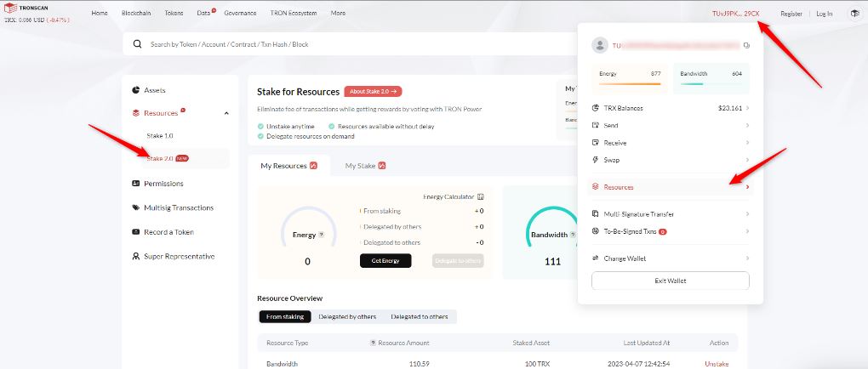Click the Multi-Signature Transfer icon

595,214
